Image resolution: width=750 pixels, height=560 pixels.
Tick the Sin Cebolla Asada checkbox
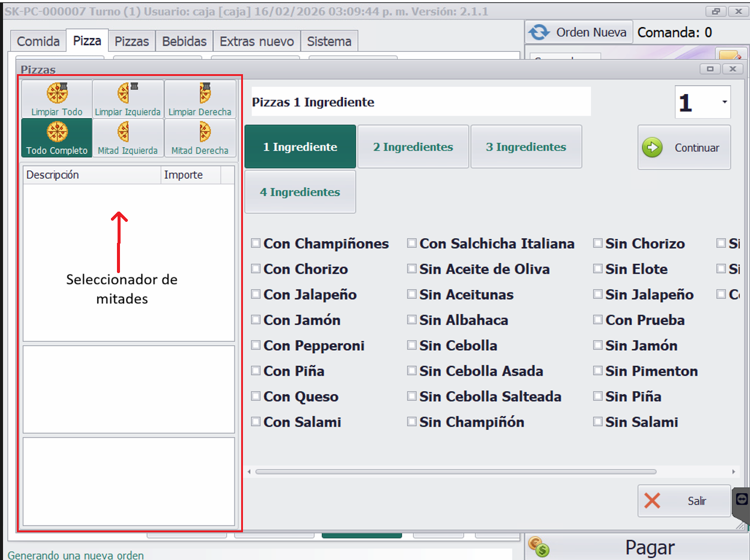tap(412, 371)
